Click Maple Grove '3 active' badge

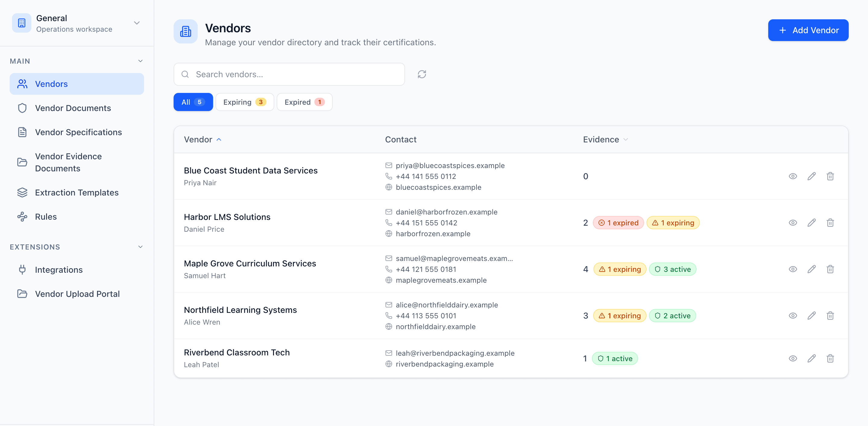(672, 269)
